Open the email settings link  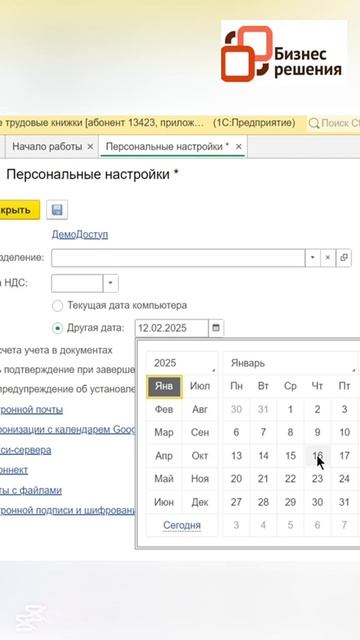pos(31,409)
